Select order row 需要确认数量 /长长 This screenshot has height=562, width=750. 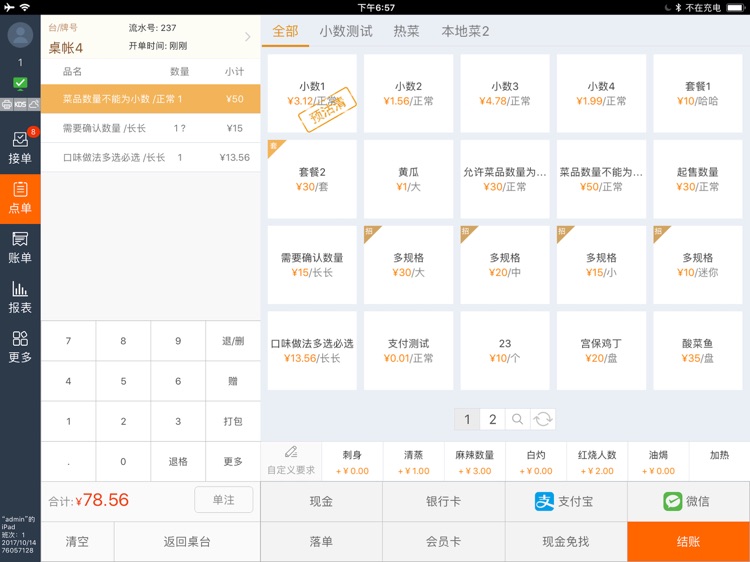click(x=151, y=128)
